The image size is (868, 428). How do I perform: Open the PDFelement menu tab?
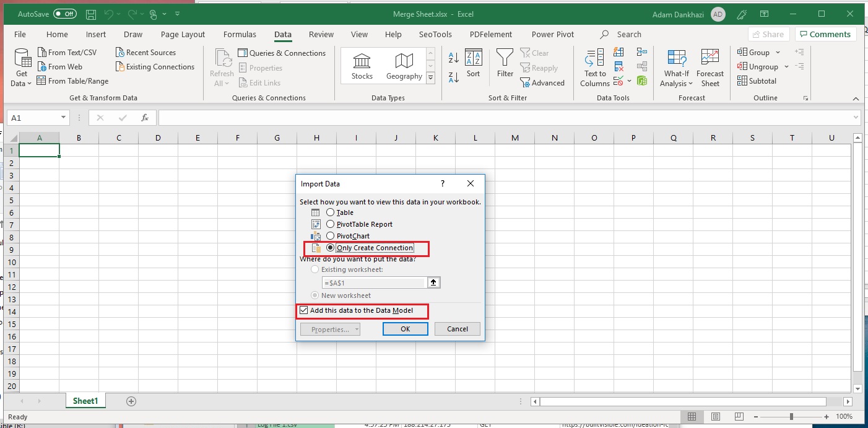[490, 34]
